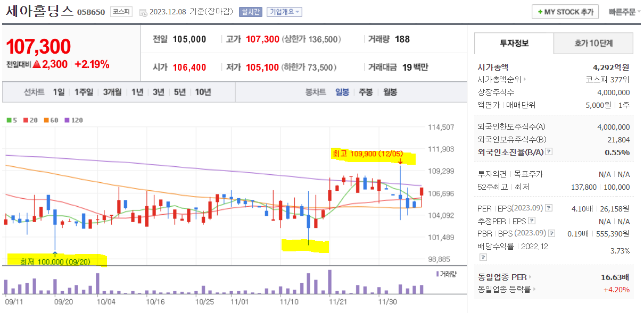Click the orange 60-day moving average legend marker
Viewport: 644px width, 313px height.
click(46, 120)
